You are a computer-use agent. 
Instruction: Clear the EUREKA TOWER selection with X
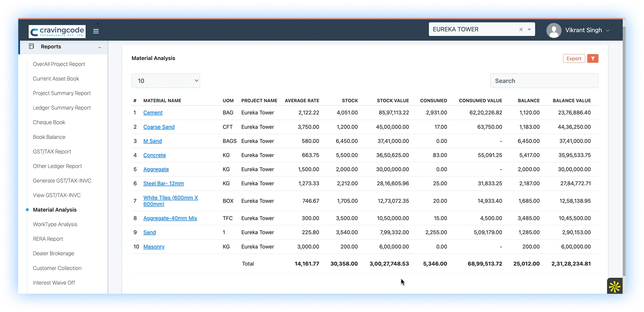click(521, 29)
